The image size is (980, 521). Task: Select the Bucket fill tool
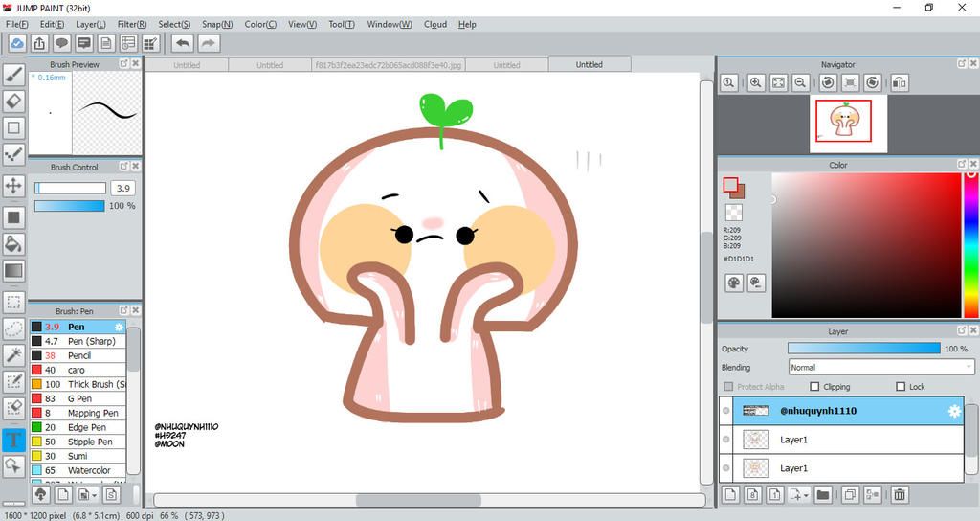(13, 243)
